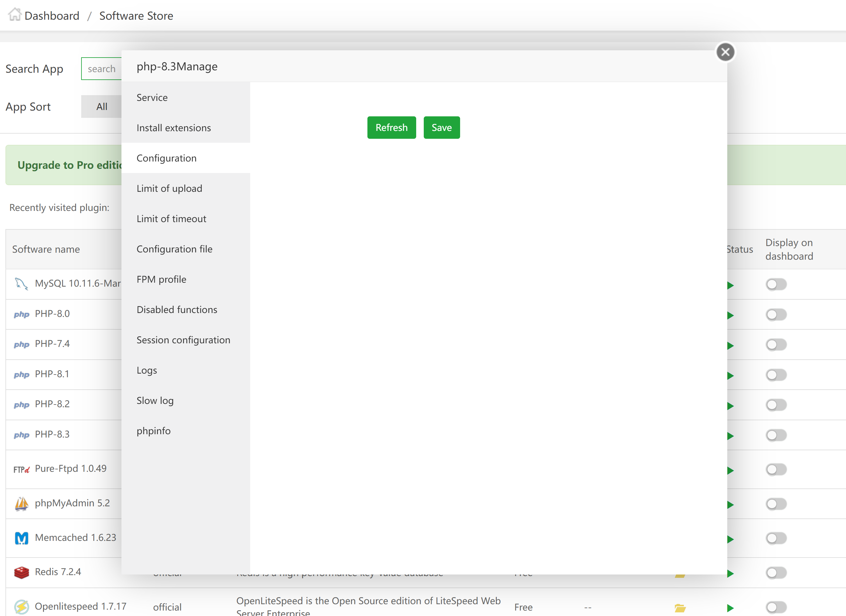The image size is (846, 616).
Task: Toggle Redis dashboard display switch
Action: pyautogui.click(x=776, y=572)
